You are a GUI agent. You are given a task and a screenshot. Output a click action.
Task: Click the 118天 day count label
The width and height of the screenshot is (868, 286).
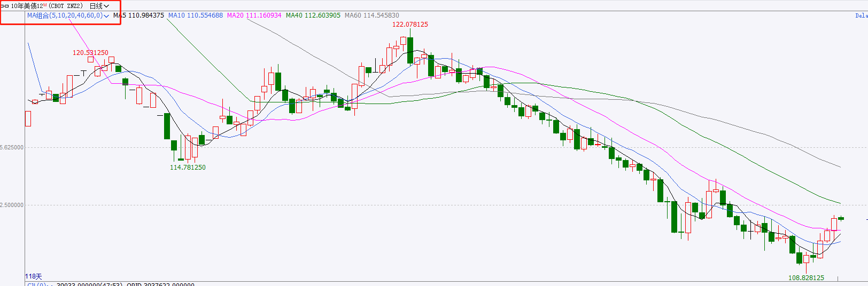pyautogui.click(x=33, y=276)
